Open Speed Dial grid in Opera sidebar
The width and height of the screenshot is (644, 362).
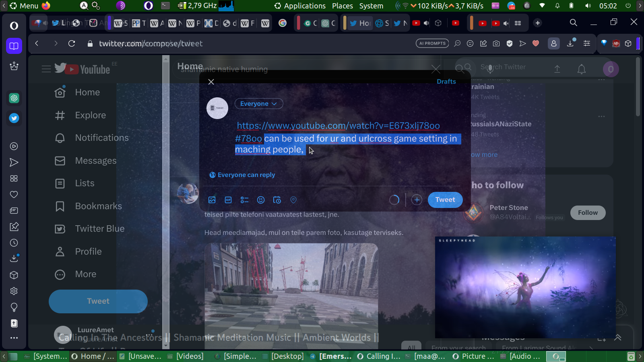tap(14, 179)
